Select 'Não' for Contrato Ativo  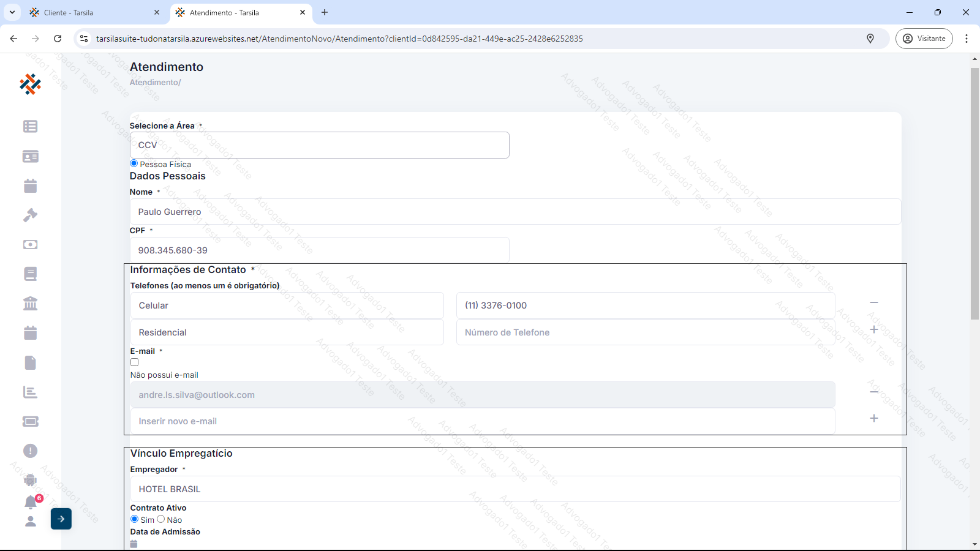161,519
